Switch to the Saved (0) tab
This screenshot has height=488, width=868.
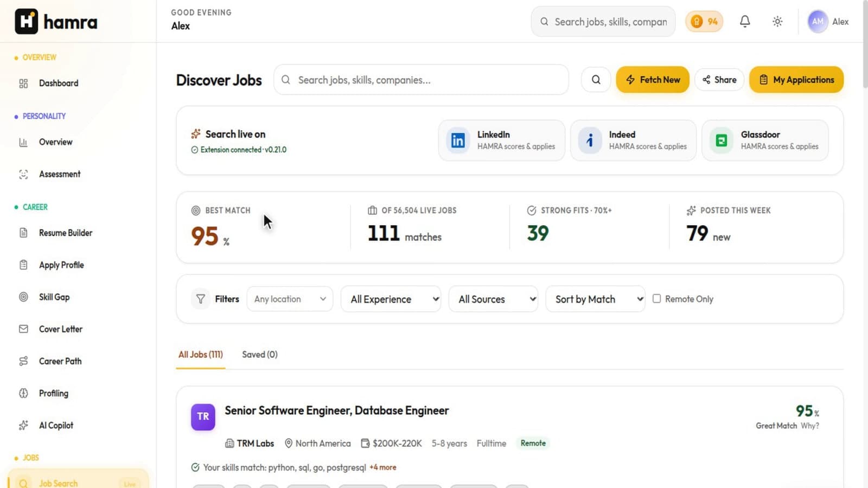260,355
